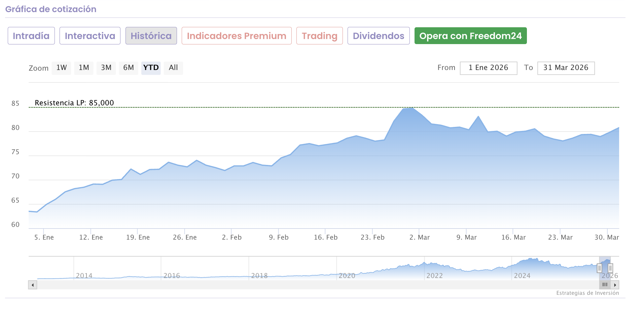Switch to the Interactiva tab
Screen dimensions: 644x315
(90, 36)
